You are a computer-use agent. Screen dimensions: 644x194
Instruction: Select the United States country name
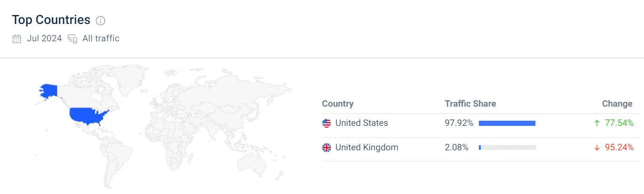pos(361,124)
